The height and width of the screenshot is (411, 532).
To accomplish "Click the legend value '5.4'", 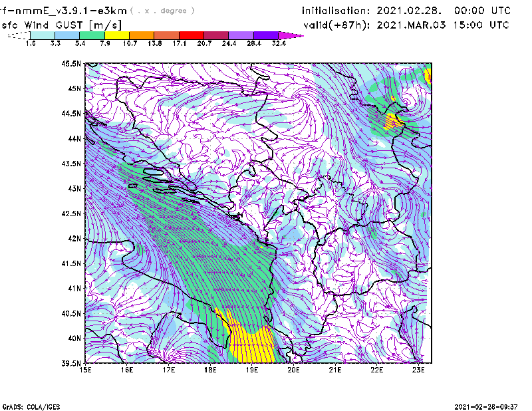I will (80, 43).
